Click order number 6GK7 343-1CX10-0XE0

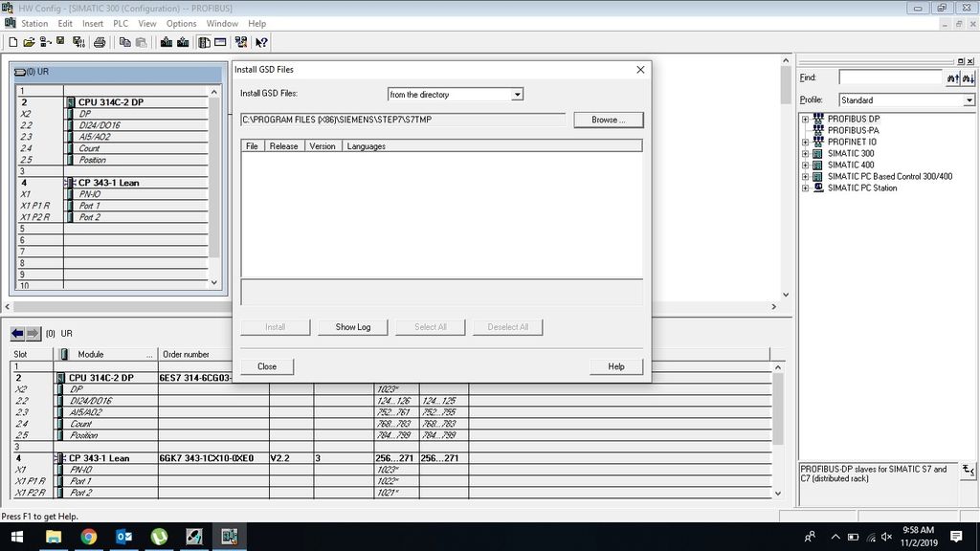(207, 458)
